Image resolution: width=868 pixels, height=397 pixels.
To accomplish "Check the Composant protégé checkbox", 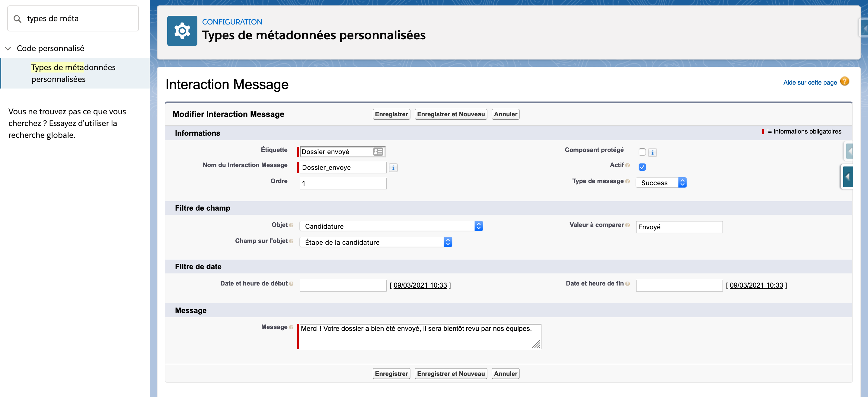I will (642, 152).
